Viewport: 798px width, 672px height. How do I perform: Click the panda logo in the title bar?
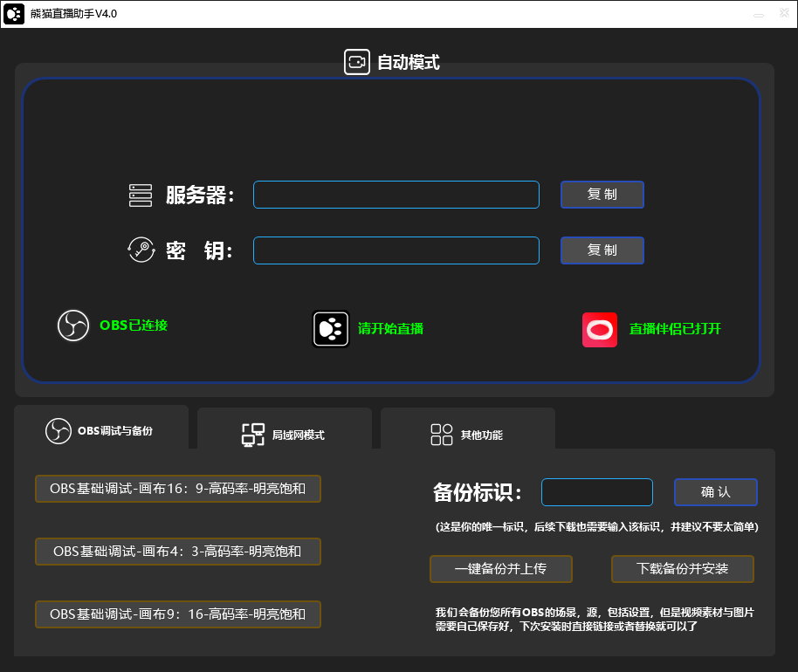[13, 13]
